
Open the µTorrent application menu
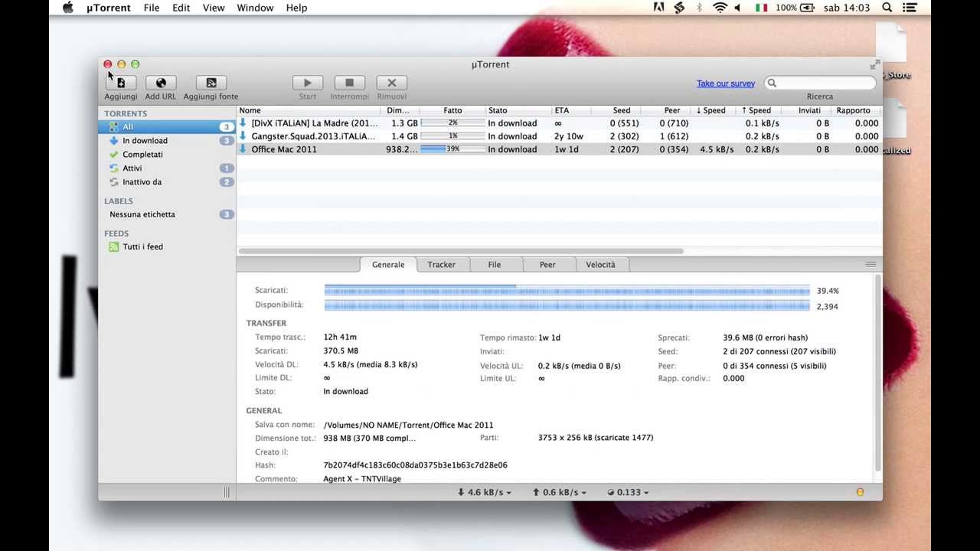coord(109,8)
